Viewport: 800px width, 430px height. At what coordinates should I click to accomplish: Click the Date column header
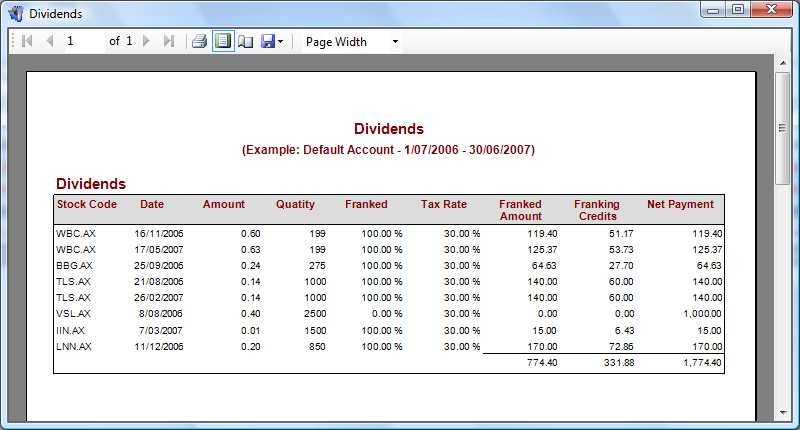pos(152,204)
